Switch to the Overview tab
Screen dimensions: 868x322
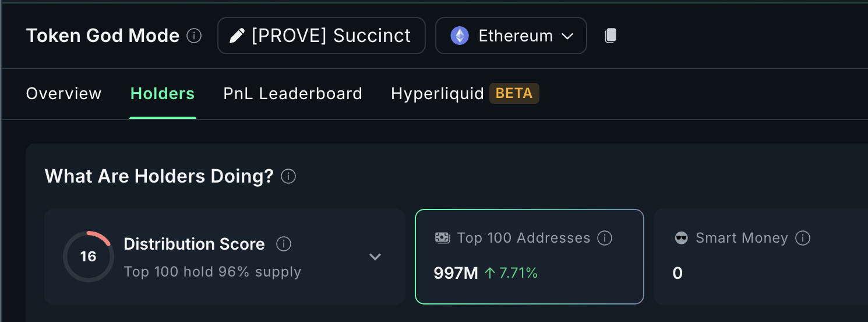click(64, 93)
